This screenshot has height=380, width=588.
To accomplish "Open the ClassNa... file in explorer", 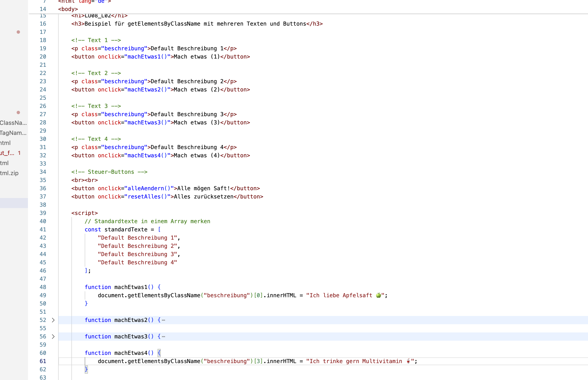I will [13, 123].
